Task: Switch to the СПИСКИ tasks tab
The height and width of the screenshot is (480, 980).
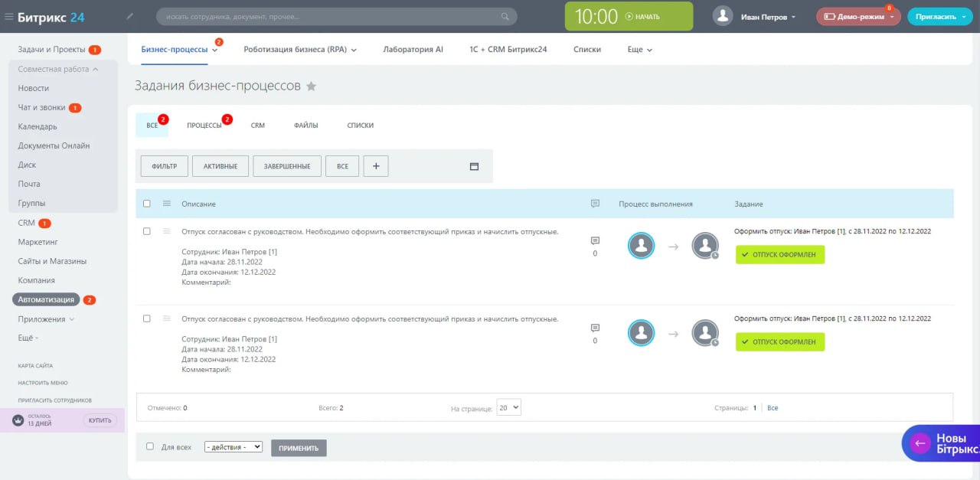Action: click(x=361, y=125)
